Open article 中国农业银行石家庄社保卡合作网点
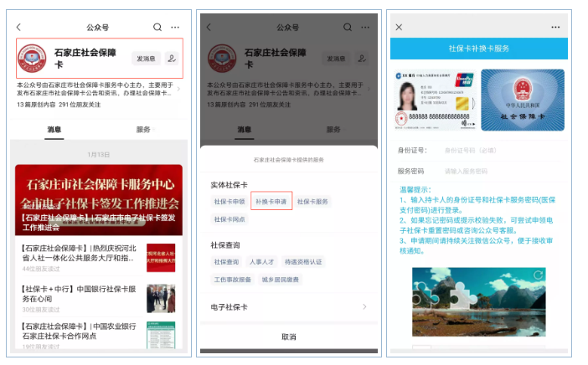The width and height of the screenshot is (588, 365). pos(80,331)
